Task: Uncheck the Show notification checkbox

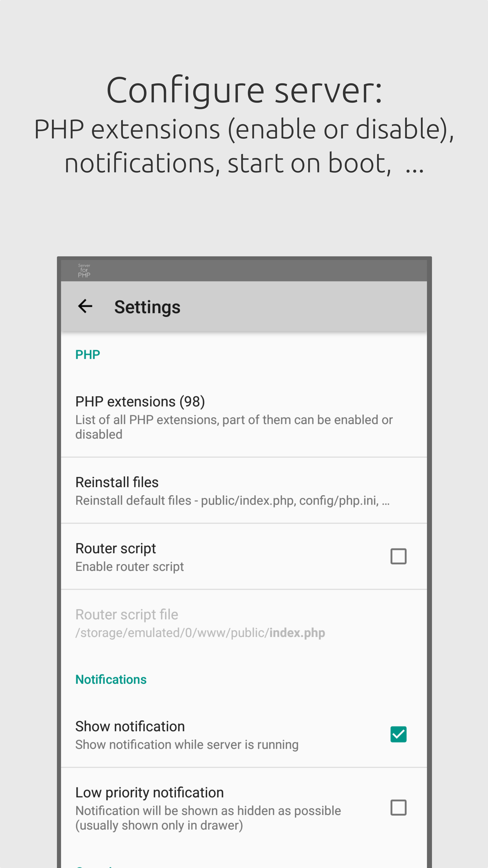Action: pos(398,734)
